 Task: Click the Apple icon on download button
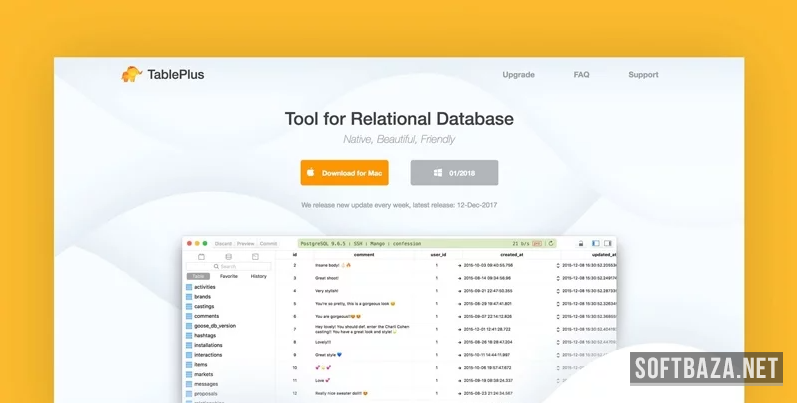(x=311, y=173)
